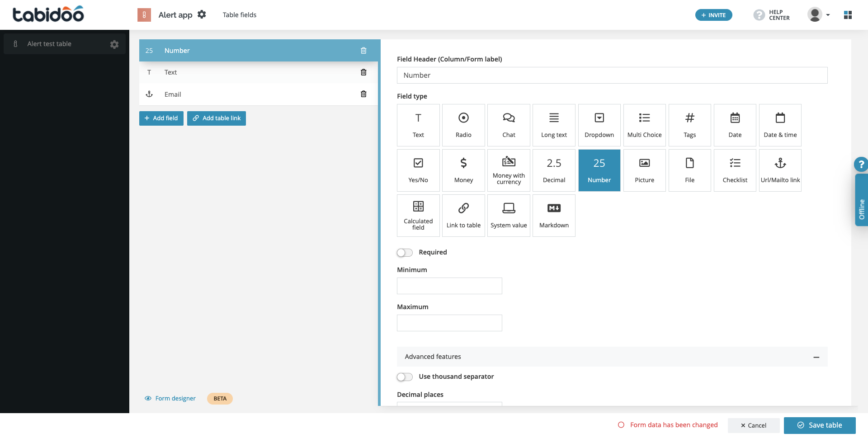Viewport: 868px width, 438px height.
Task: Delete the Email field with trash icon
Action: [x=363, y=94]
